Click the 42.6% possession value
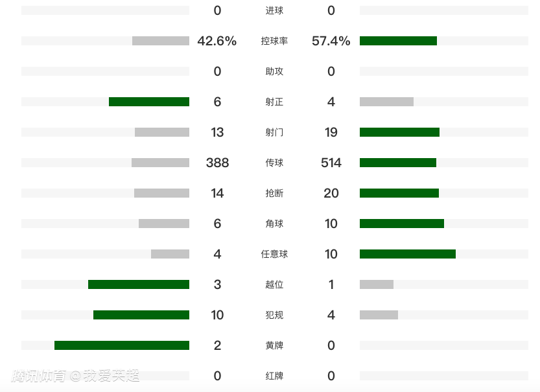 click(x=217, y=41)
